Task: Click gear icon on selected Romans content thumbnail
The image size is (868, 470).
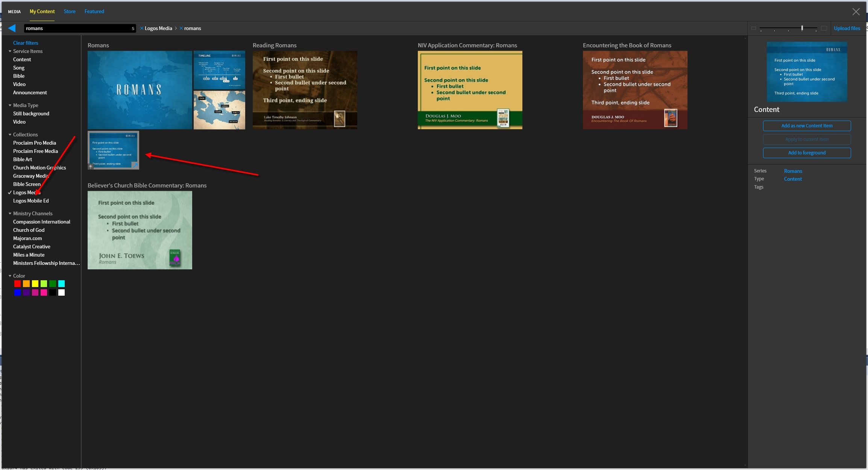Action: 91,166
